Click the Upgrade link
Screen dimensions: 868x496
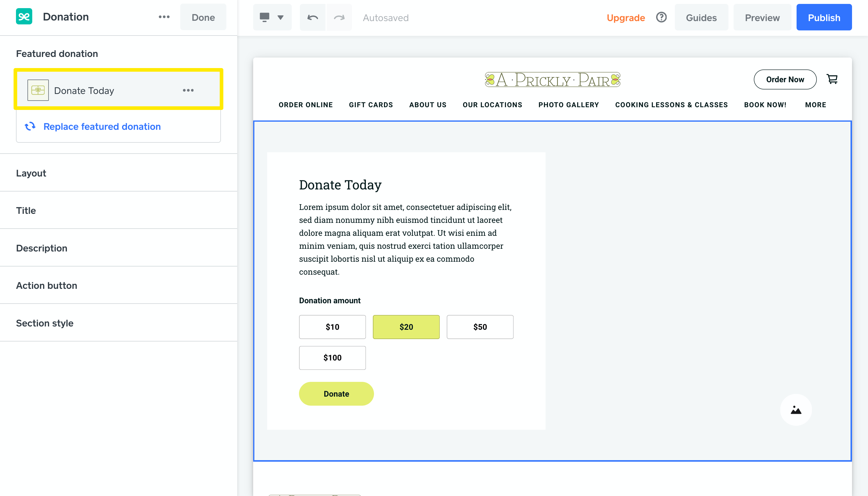click(626, 18)
